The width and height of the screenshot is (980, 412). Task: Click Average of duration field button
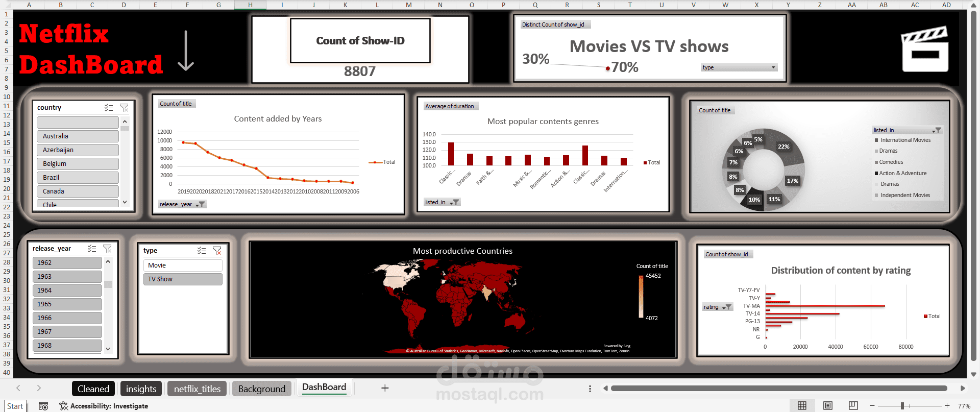click(450, 106)
